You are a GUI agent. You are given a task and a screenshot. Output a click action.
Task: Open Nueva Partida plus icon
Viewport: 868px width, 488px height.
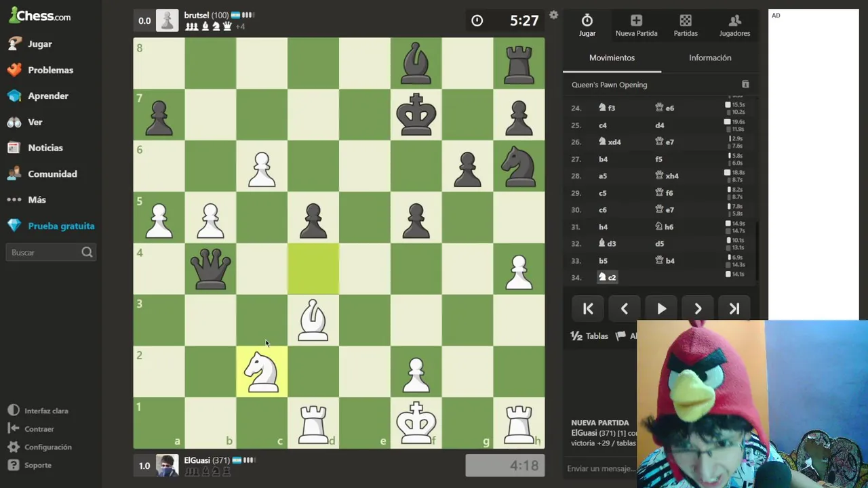coord(636,25)
